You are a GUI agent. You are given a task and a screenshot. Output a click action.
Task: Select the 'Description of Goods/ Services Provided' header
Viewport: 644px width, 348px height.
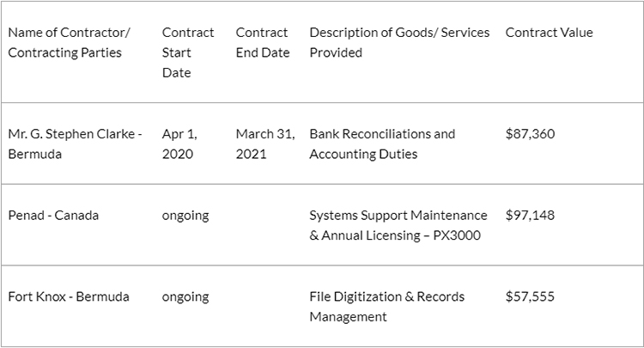[399, 43]
